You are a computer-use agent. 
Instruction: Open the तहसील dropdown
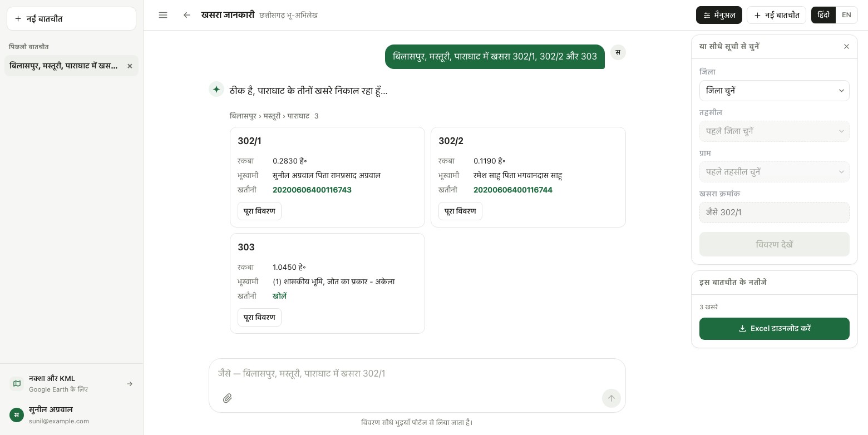click(x=774, y=131)
